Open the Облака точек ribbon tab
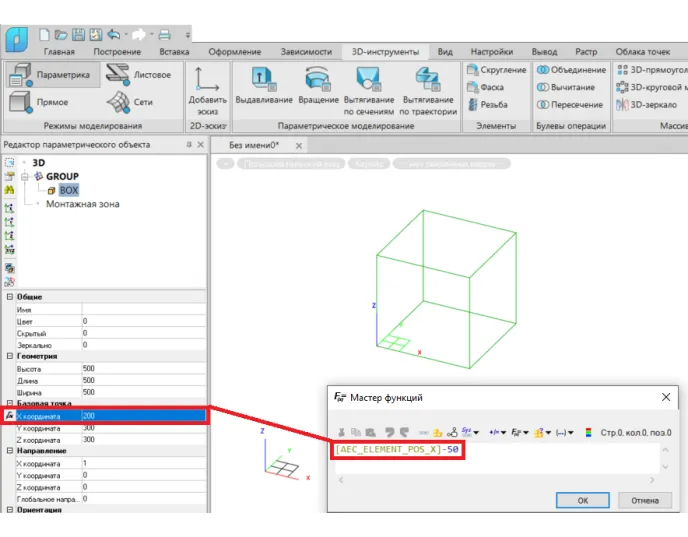Screen dimensions: 688x537 pos(643,52)
